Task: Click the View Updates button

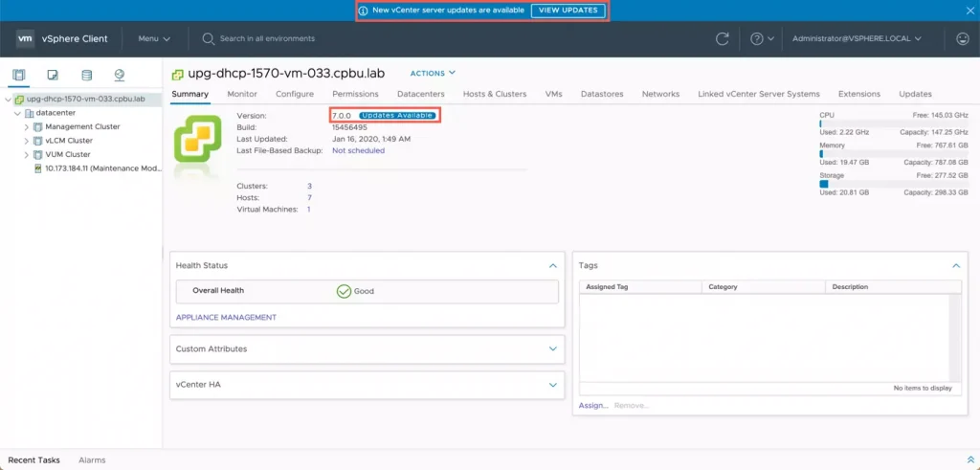Action: click(x=568, y=11)
